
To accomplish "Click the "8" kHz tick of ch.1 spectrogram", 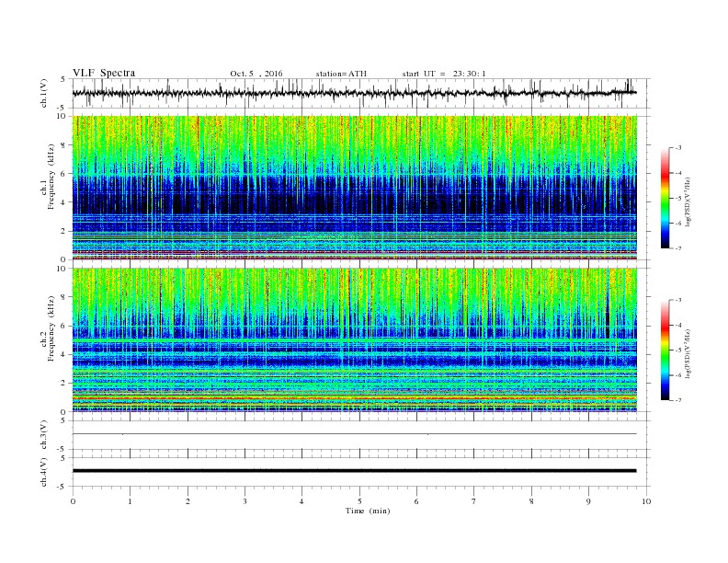I will pos(63,145).
